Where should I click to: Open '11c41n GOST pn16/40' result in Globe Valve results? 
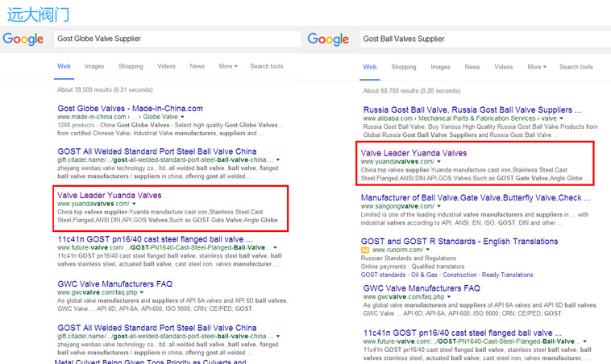tap(155, 239)
